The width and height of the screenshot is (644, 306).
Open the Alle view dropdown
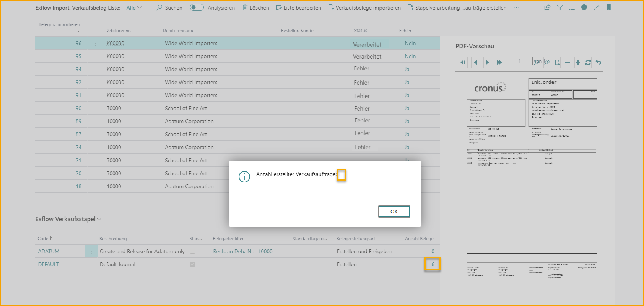tap(134, 8)
